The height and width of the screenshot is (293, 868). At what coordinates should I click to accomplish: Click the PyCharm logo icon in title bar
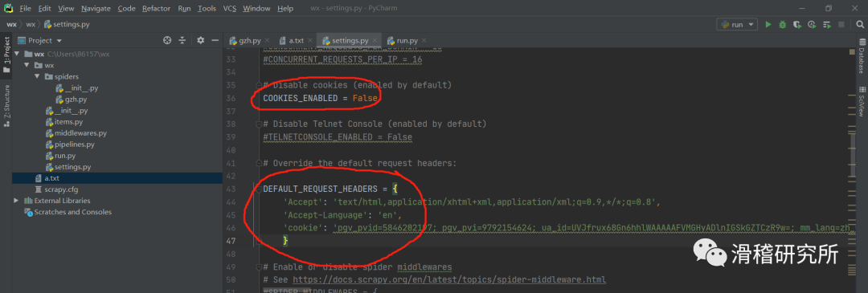tap(8, 8)
